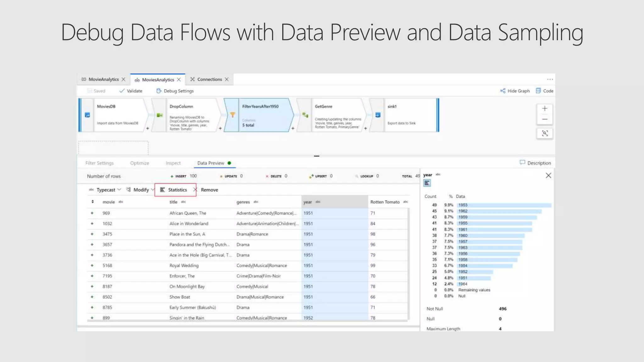Click the chart icon under year statistics

tap(427, 183)
